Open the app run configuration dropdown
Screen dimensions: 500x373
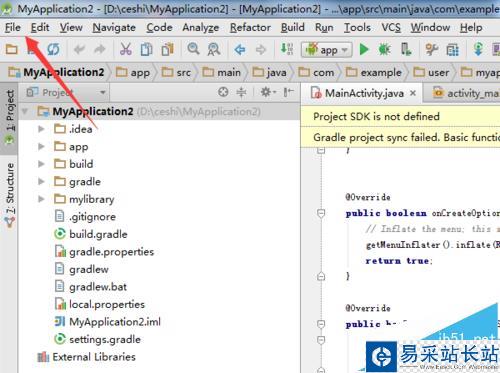coord(327,50)
